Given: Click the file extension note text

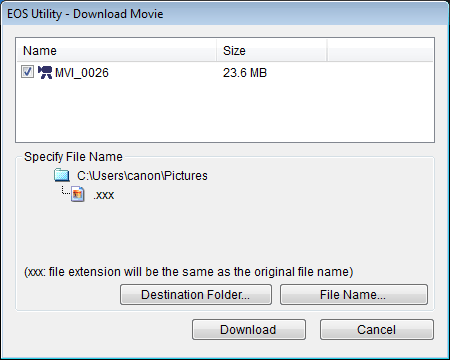Looking at the screenshot, I should (x=189, y=272).
